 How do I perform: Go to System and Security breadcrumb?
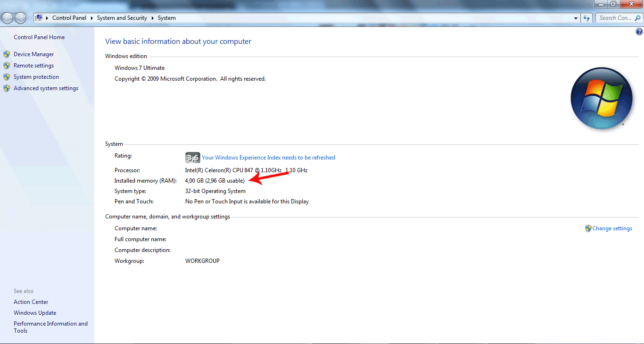(122, 18)
